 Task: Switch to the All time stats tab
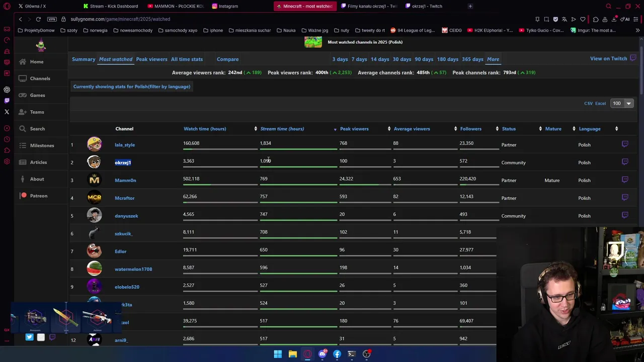(x=187, y=59)
